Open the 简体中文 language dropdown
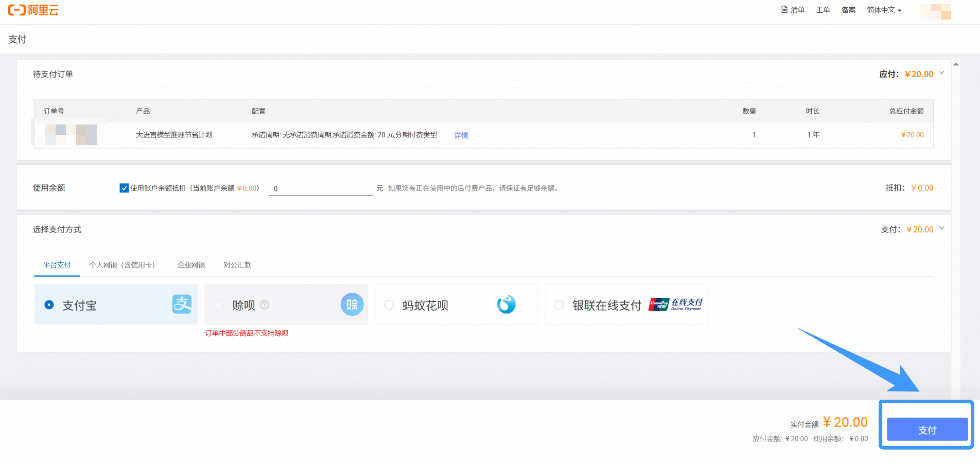 point(884,10)
